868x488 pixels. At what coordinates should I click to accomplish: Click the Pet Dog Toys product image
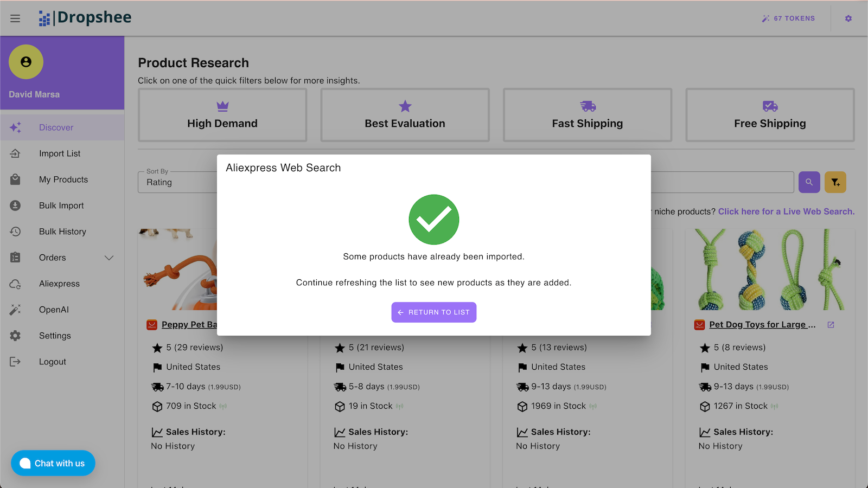click(770, 269)
